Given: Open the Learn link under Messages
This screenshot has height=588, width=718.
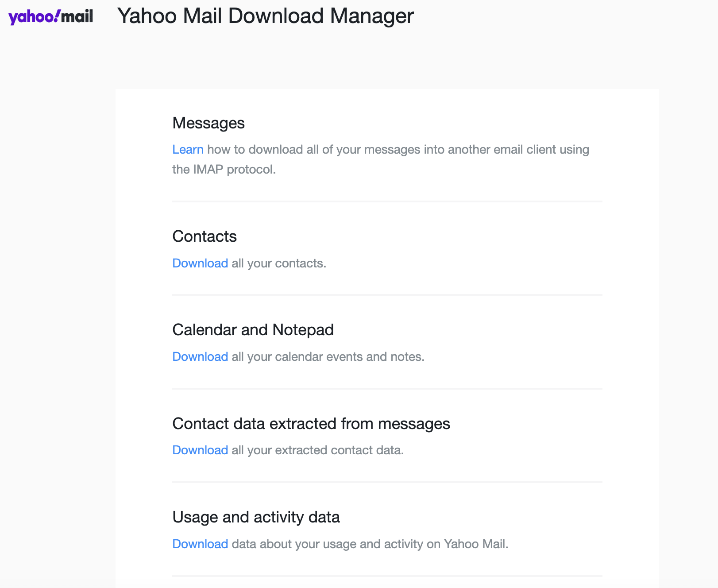Looking at the screenshot, I should pos(188,150).
